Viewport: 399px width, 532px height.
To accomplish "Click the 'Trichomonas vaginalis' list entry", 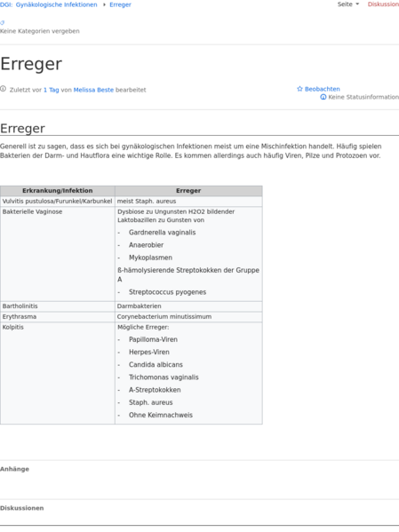I will (x=164, y=377).
